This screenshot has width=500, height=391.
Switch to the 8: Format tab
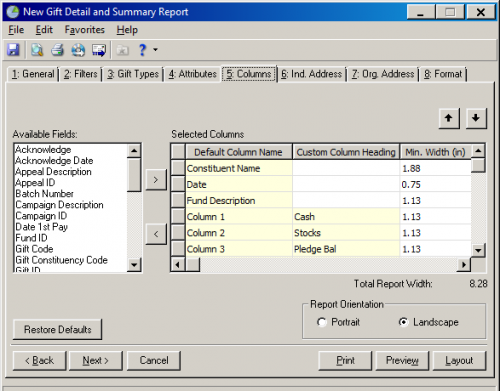[443, 74]
